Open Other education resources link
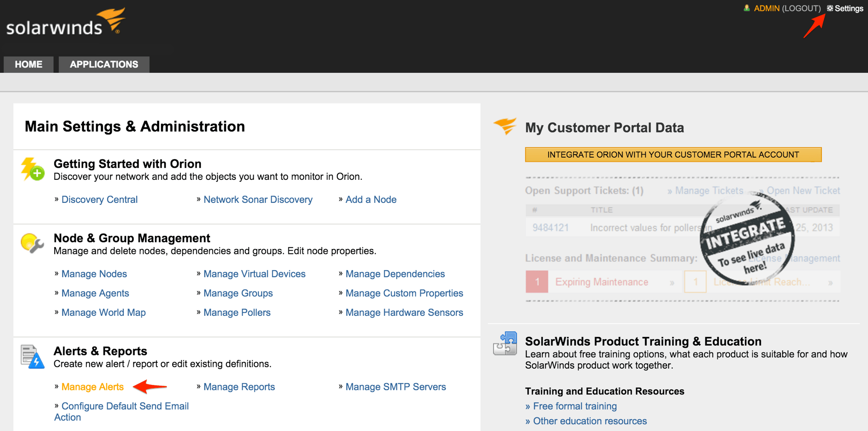868x431 pixels. 590,421
